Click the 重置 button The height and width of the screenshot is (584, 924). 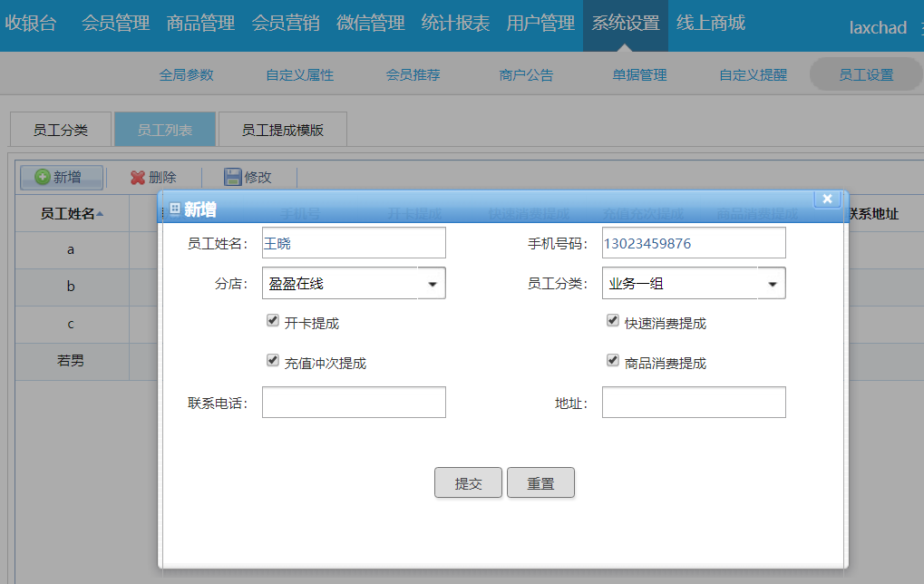coord(540,483)
